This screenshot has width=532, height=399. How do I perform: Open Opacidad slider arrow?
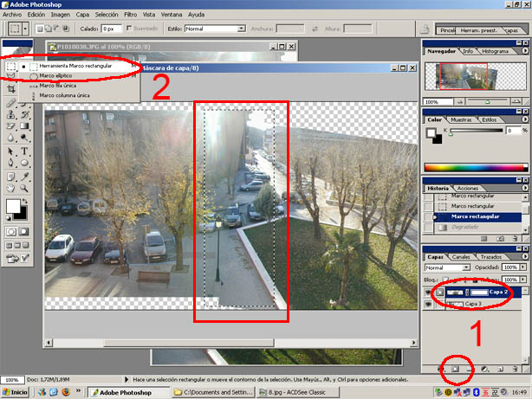tap(522, 267)
